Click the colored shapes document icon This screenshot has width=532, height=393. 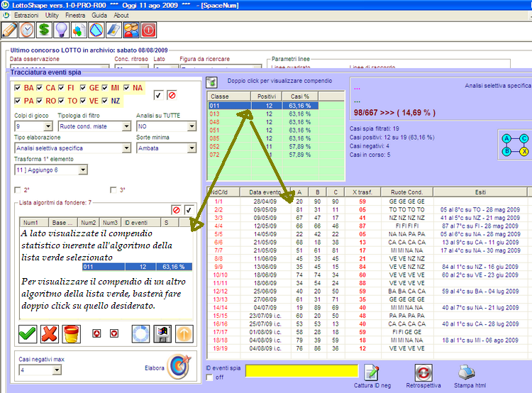tap(79, 31)
